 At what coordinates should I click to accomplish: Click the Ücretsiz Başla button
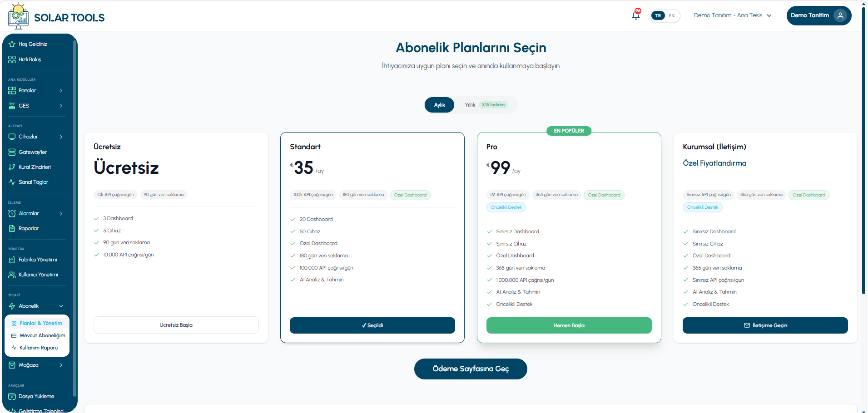(176, 325)
